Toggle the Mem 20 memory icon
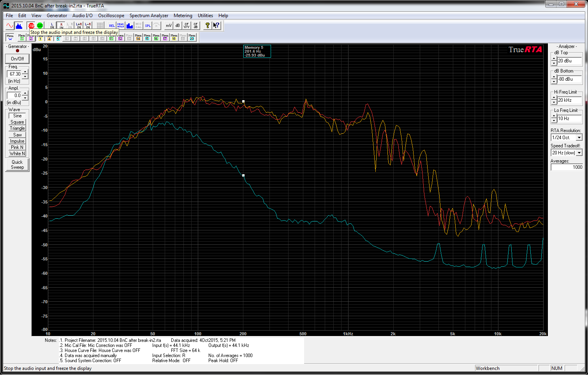Image resolution: width=588 pixels, height=375 pixels. tap(192, 37)
